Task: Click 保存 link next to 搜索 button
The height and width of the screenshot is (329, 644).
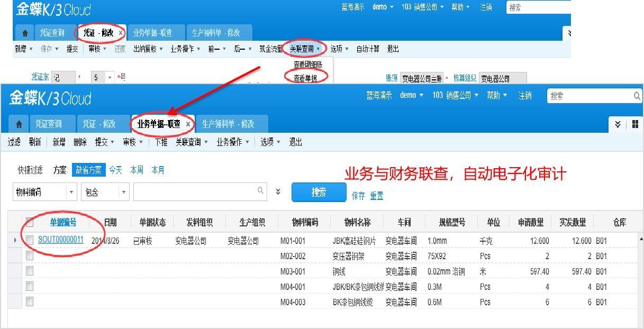Action: coord(358,196)
